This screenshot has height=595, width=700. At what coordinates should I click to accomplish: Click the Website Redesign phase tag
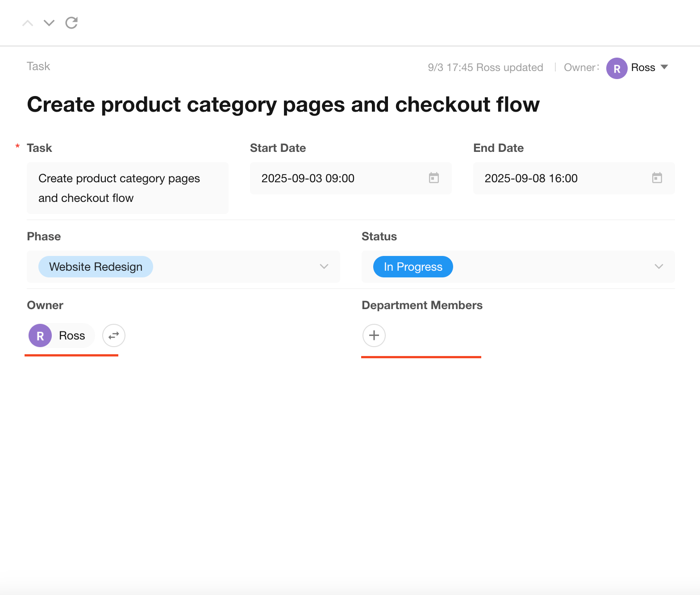click(x=96, y=267)
